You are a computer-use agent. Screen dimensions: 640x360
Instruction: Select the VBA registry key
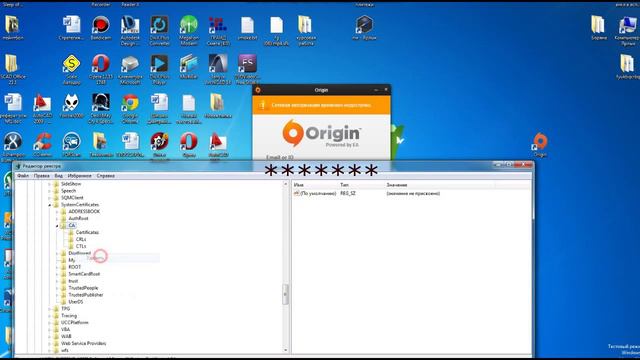pos(66,329)
